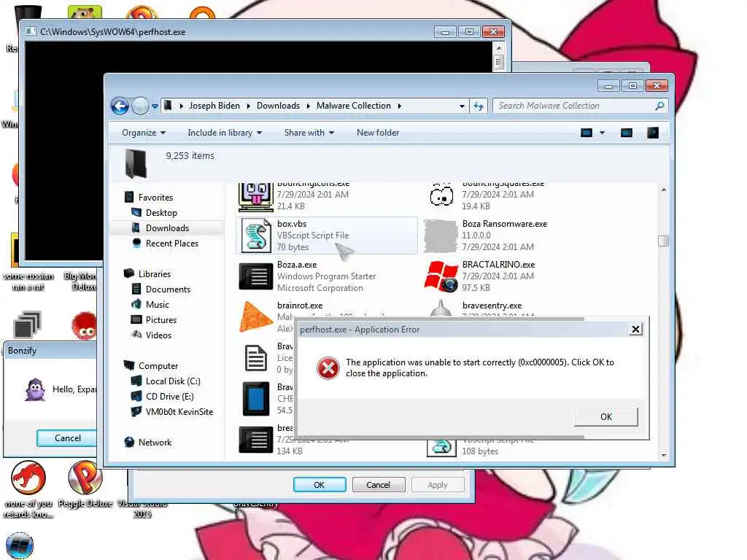747x560 pixels.
Task: Open the Share with menu
Action: pyautogui.click(x=309, y=133)
